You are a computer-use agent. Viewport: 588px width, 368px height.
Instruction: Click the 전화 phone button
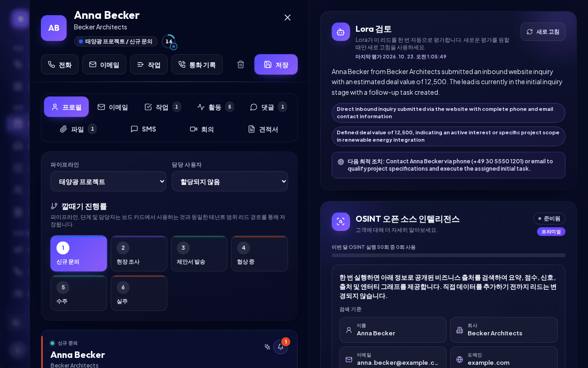pos(60,64)
